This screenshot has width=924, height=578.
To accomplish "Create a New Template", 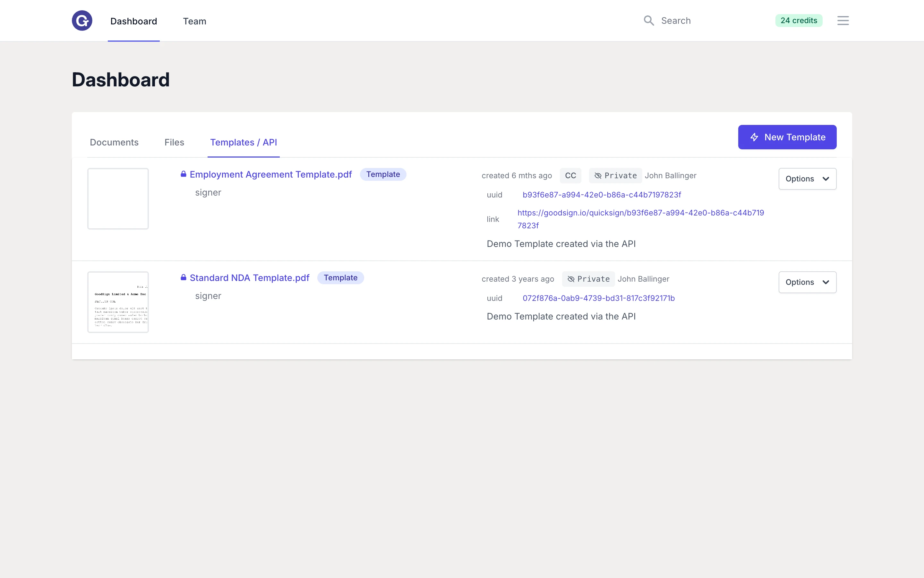I will 787,137.
